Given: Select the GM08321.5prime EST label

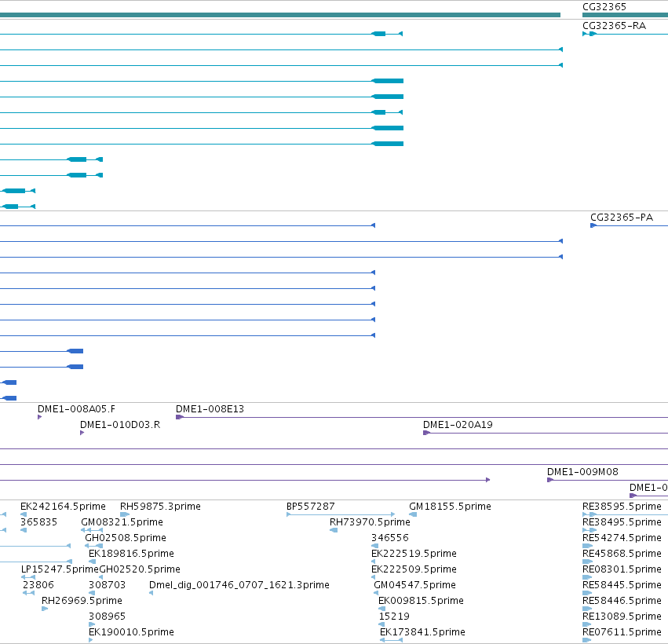Looking at the screenshot, I should pos(122,522).
